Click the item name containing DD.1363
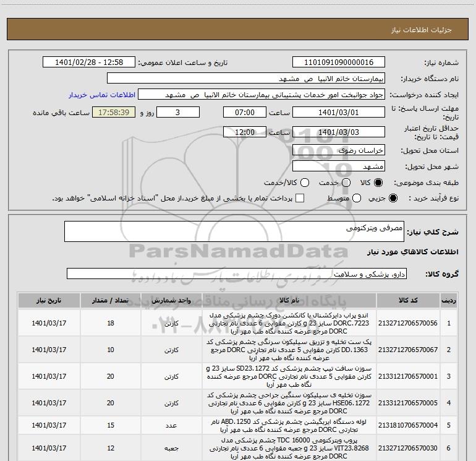 click(289, 350)
